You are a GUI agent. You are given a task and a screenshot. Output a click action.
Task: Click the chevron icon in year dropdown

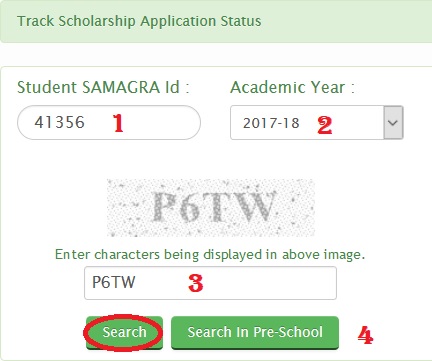point(393,123)
